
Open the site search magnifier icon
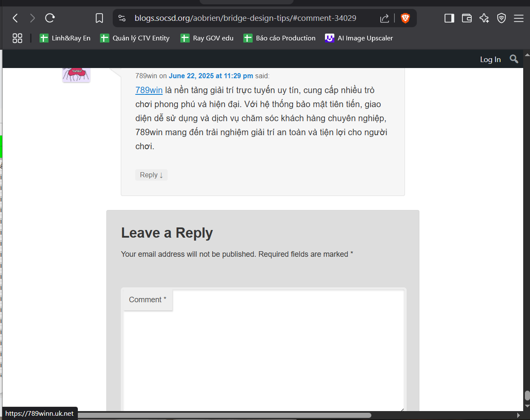pos(514,59)
